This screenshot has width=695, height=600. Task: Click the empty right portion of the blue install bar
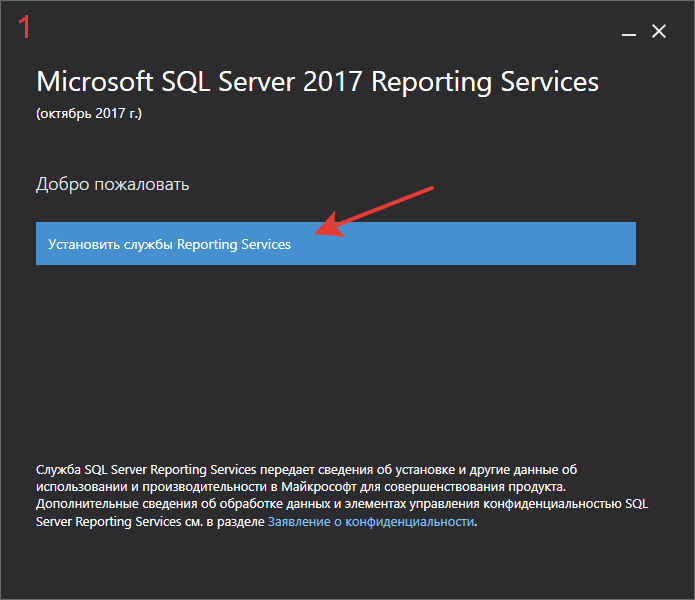pos(488,243)
